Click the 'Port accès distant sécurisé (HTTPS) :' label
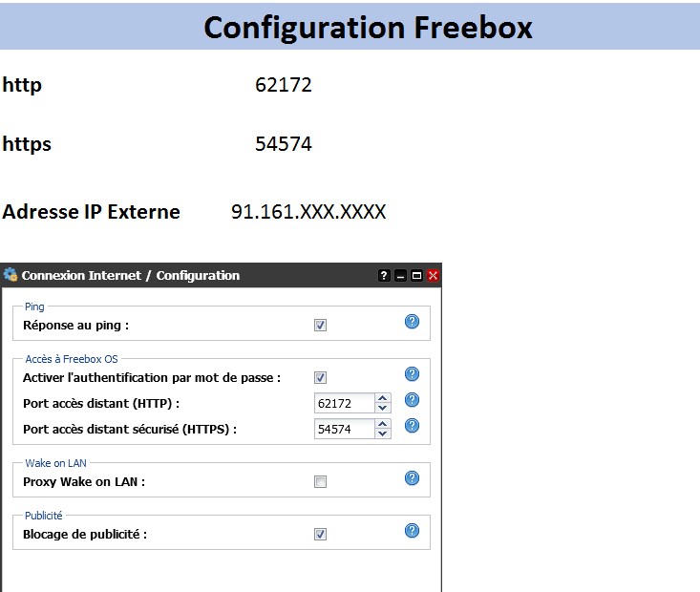 point(130,430)
